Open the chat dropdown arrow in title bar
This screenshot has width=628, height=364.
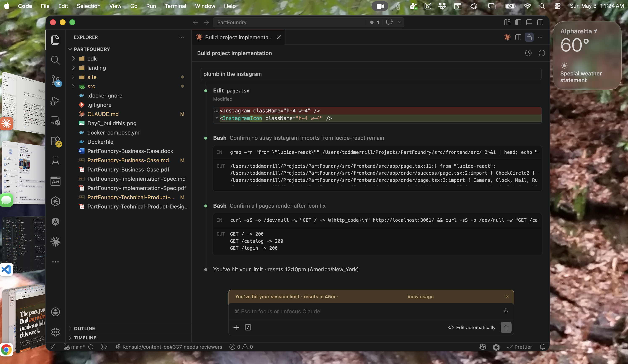[400, 22]
